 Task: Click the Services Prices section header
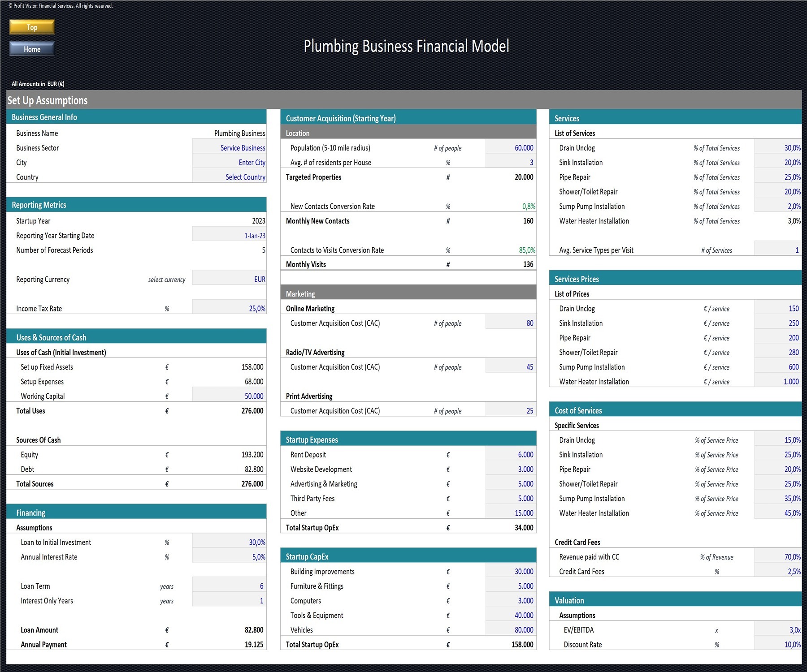pos(675,279)
